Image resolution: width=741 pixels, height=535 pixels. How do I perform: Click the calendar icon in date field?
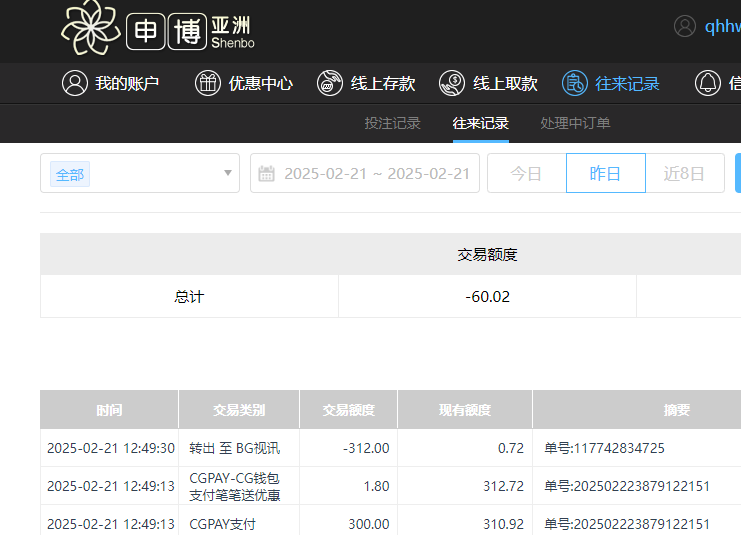[x=267, y=174]
